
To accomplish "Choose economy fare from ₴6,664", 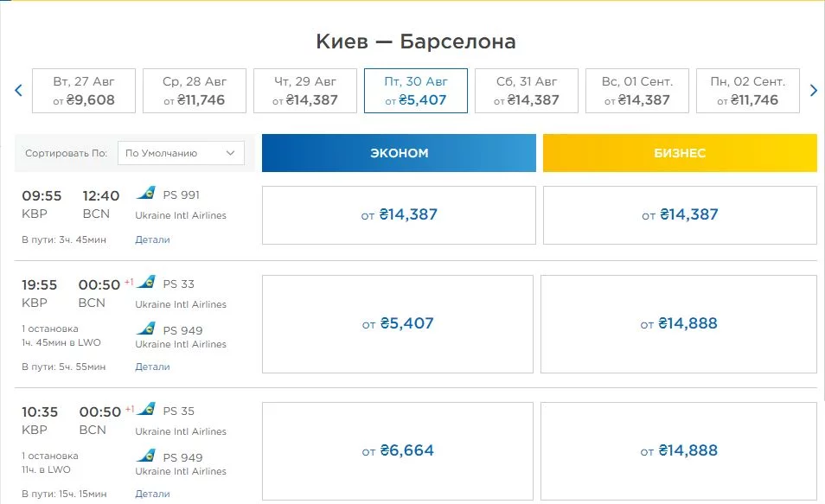I will [x=399, y=451].
